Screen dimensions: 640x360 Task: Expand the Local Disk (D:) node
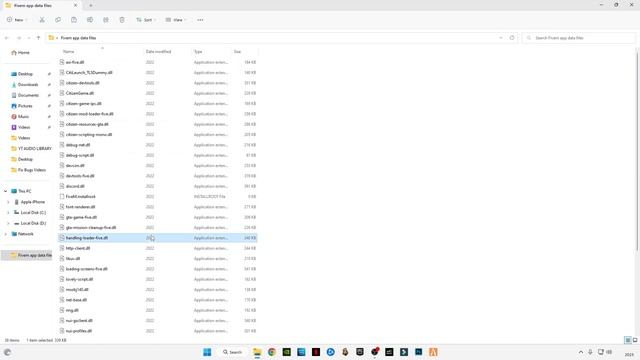click(x=8, y=223)
